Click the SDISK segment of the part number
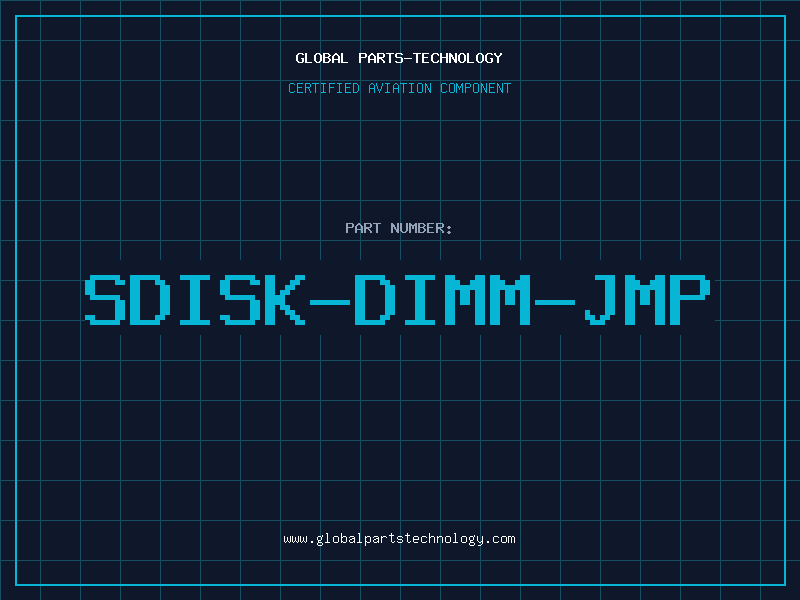Image resolution: width=800 pixels, height=600 pixels. click(195, 300)
